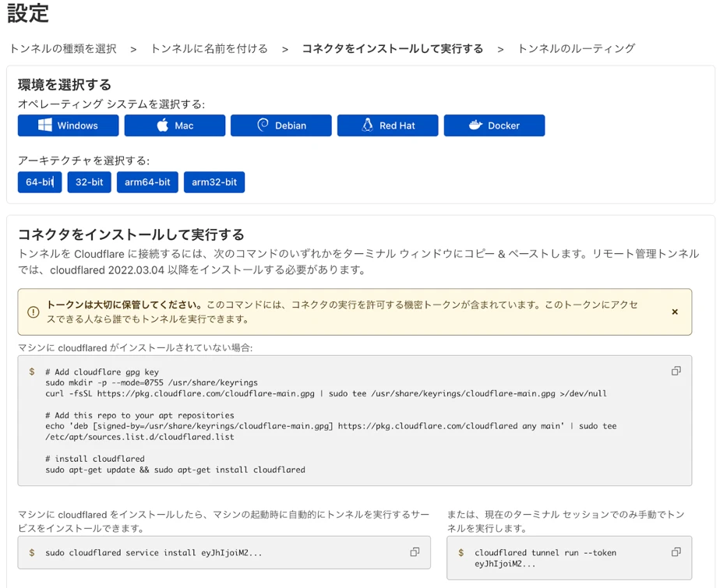Select arm32-bit architecture option
720x588 pixels.
coord(214,182)
